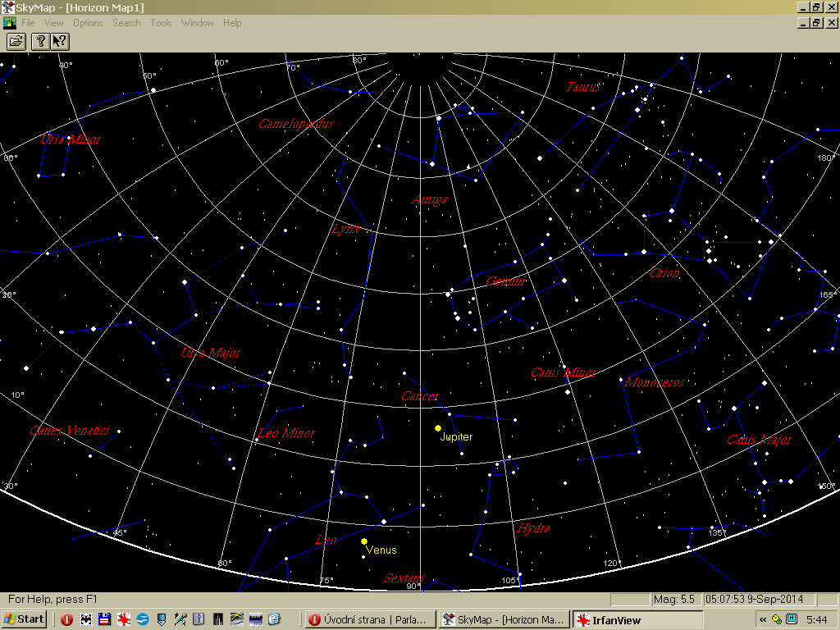Click the Ursa Major constellation label
The width and height of the screenshot is (840, 630).
(211, 353)
